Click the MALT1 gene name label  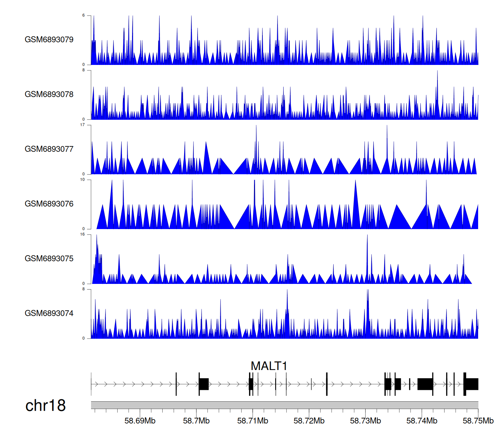pos(269,366)
